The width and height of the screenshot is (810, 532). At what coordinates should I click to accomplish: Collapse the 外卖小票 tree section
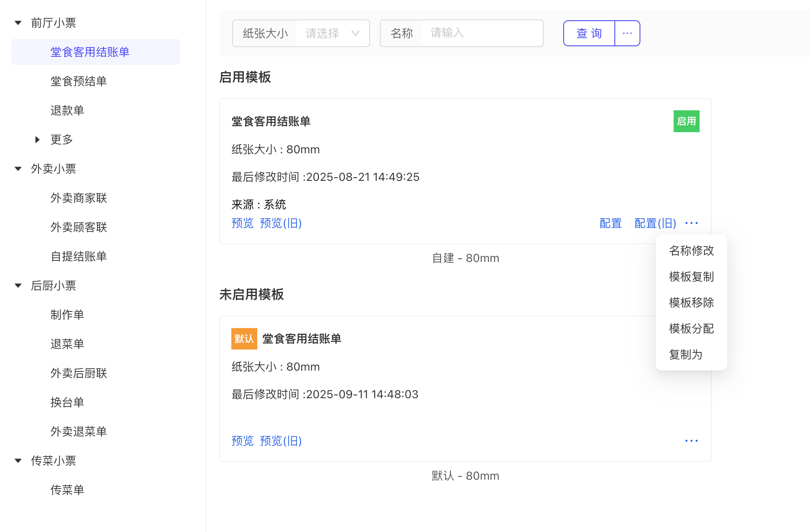18,169
